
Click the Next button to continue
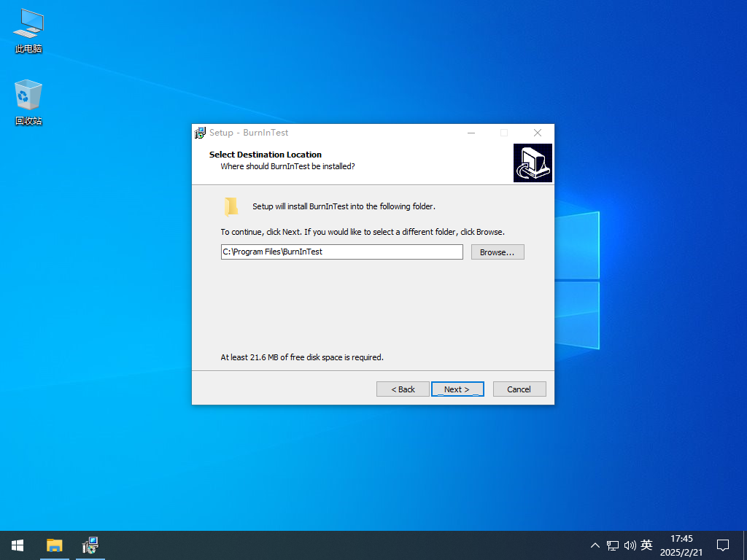point(457,389)
